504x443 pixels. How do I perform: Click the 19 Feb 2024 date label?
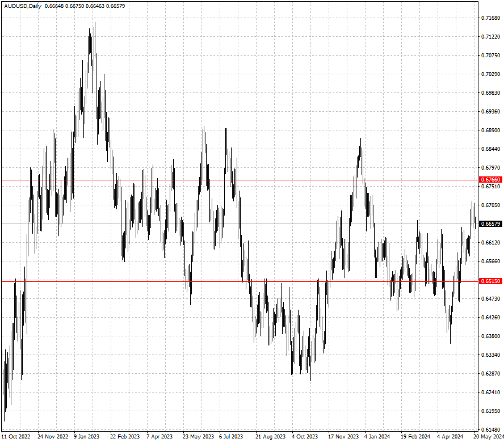tap(415, 437)
